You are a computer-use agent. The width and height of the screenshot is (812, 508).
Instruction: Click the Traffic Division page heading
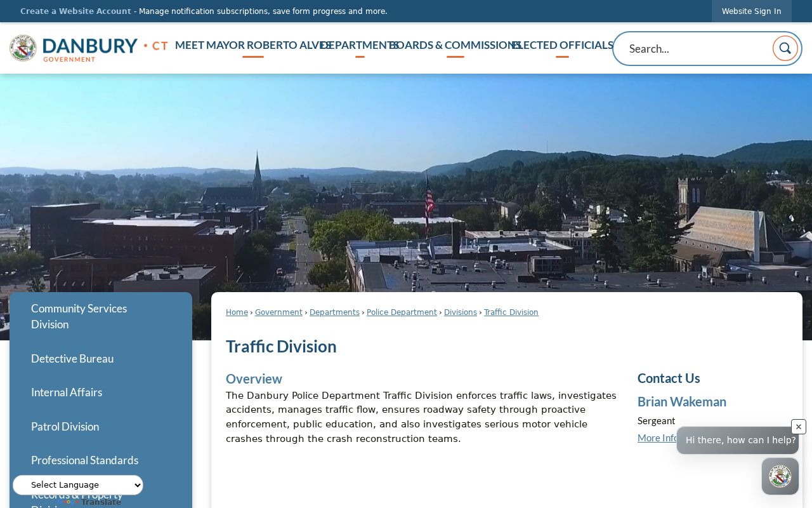[281, 347]
